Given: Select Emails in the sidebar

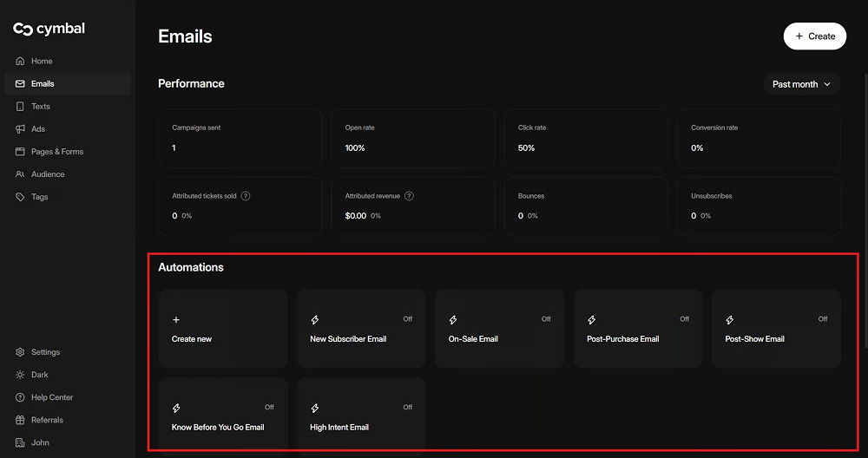Looking at the screenshot, I should coord(43,84).
